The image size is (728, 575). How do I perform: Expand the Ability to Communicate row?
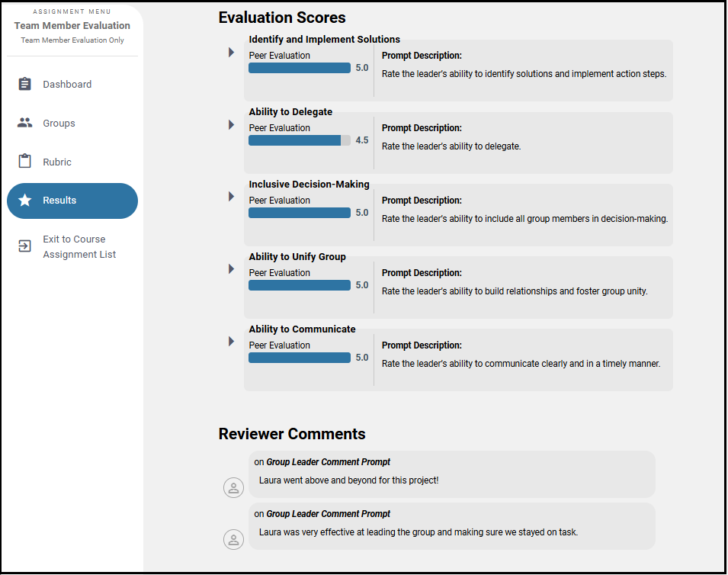tap(231, 341)
